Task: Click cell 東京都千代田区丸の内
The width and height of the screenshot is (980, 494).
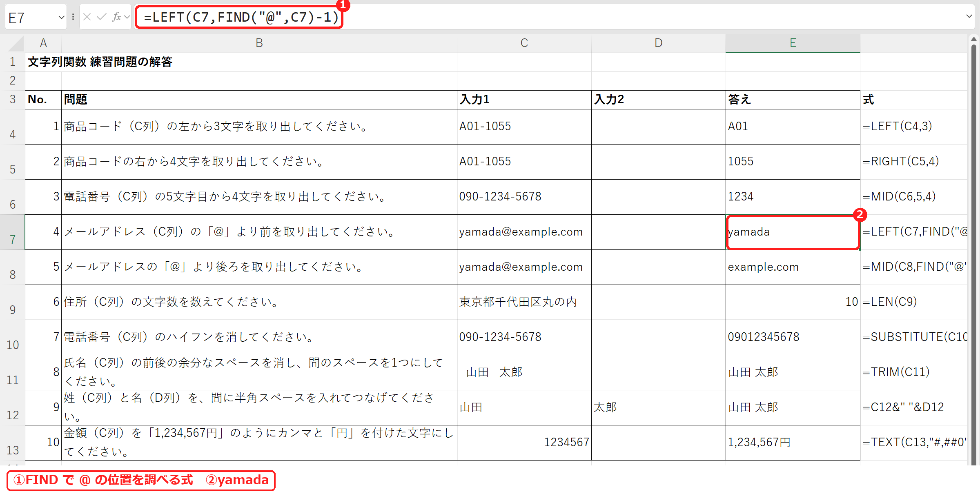Action: coord(524,302)
